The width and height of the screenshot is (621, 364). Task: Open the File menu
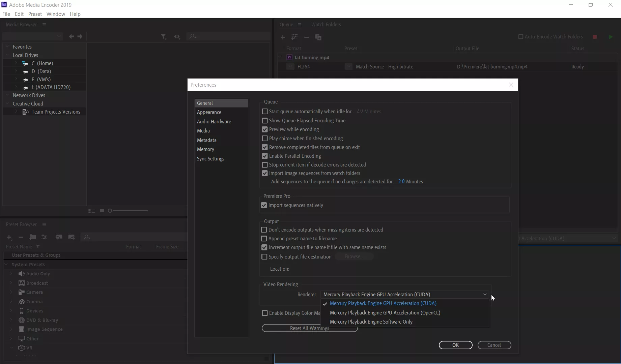pyautogui.click(x=6, y=14)
